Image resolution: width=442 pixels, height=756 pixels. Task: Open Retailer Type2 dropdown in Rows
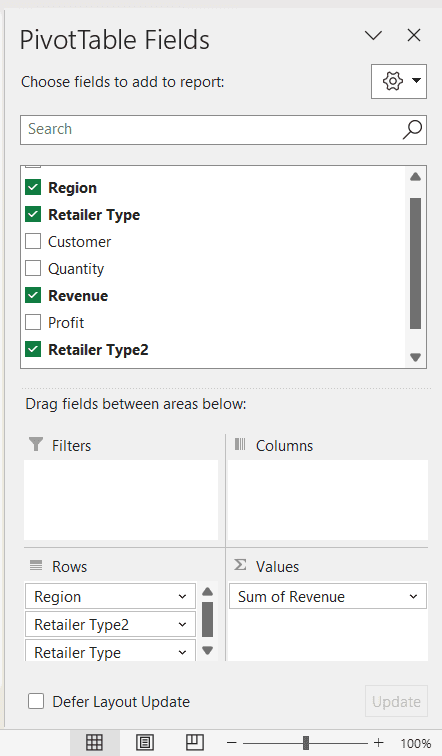(x=182, y=624)
